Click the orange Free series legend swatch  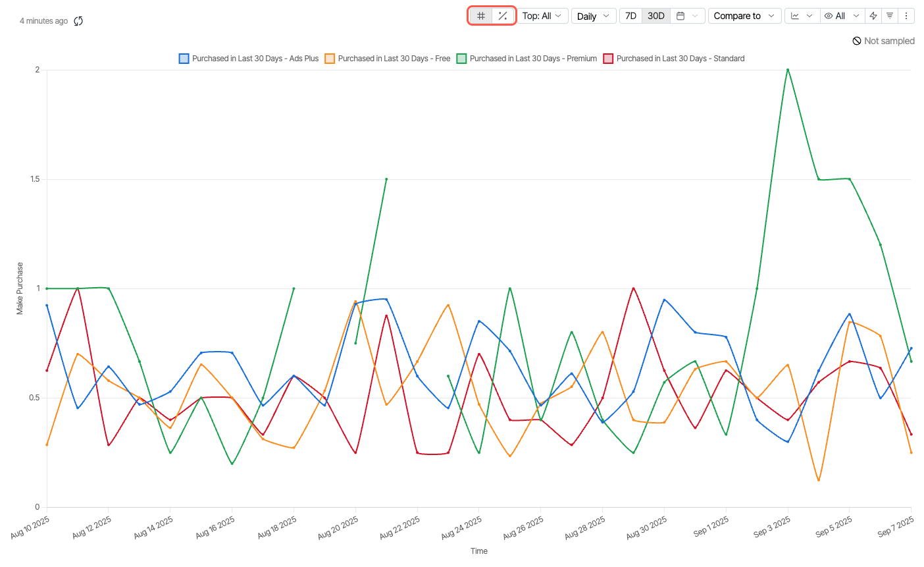330,59
